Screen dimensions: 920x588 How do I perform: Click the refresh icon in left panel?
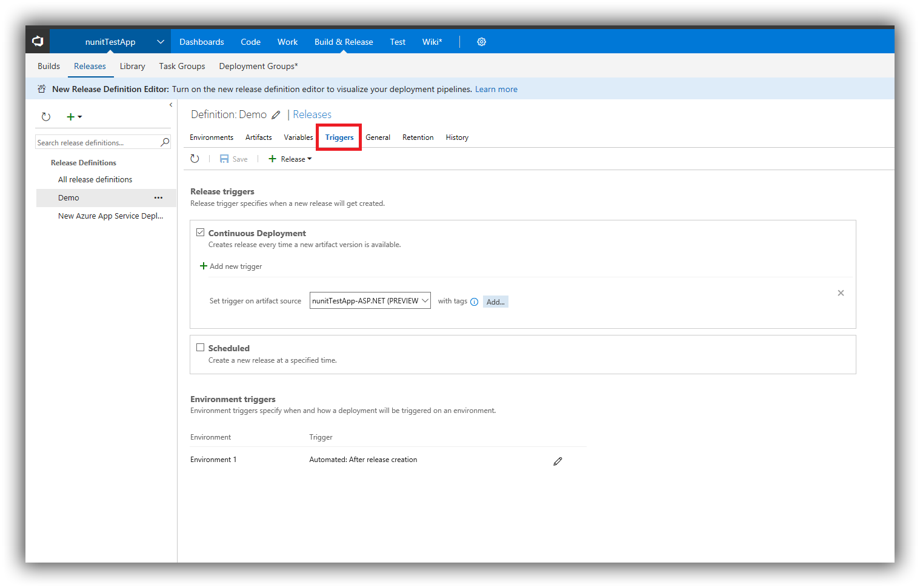pos(46,116)
